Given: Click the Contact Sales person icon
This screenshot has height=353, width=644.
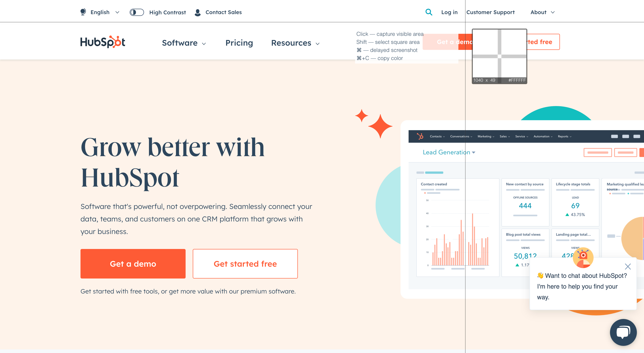Looking at the screenshot, I should pos(198,12).
